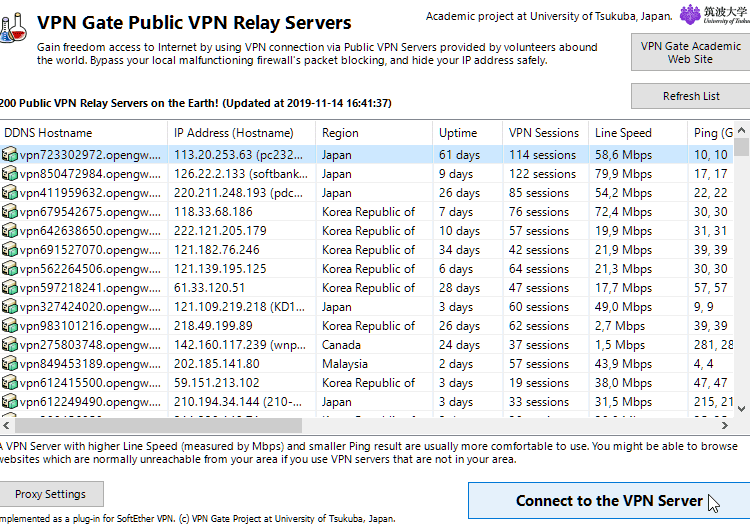Refresh the server list
This screenshot has height=528, width=750.
coord(691,96)
